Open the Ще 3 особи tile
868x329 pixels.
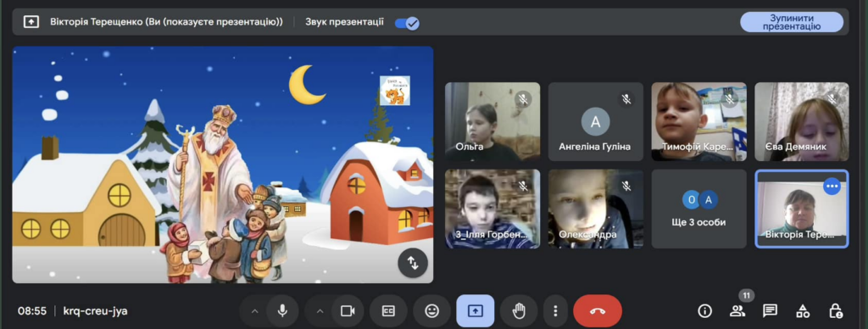click(698, 209)
